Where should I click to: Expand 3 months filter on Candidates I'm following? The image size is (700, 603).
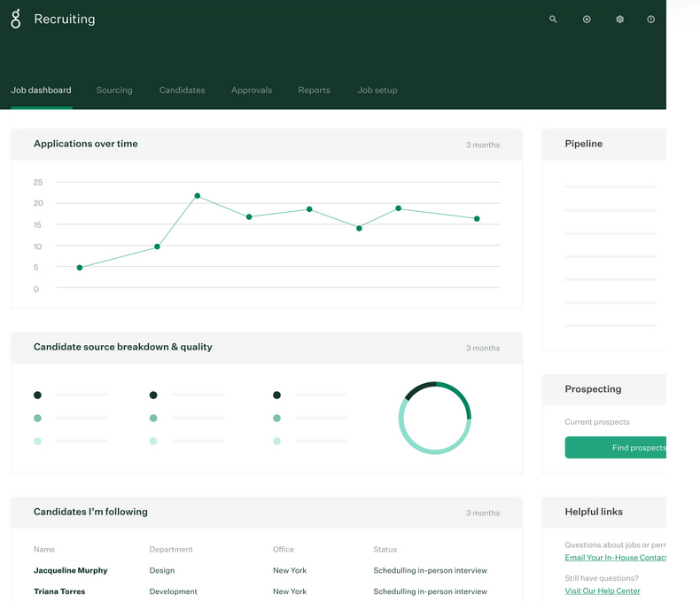(483, 513)
